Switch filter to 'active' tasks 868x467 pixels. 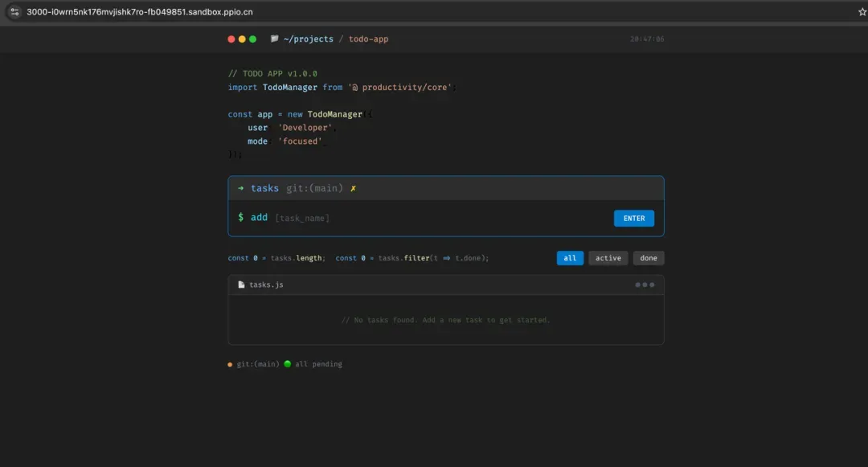tap(608, 258)
